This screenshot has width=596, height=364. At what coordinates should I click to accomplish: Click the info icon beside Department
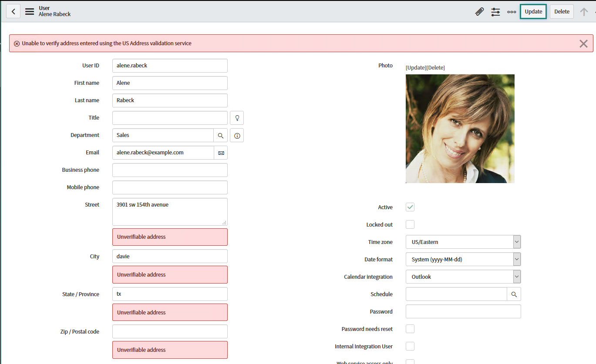[236, 135]
